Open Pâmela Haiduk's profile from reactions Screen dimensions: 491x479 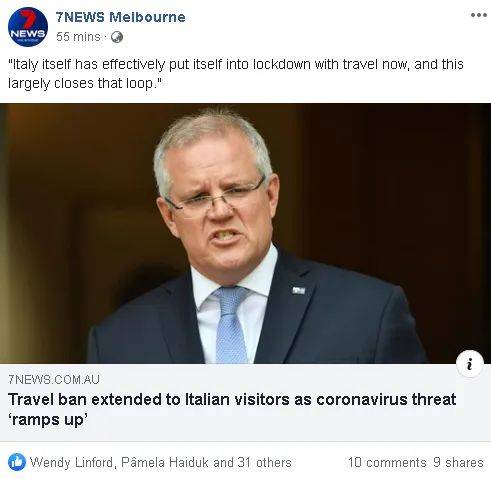pyautogui.click(x=165, y=463)
